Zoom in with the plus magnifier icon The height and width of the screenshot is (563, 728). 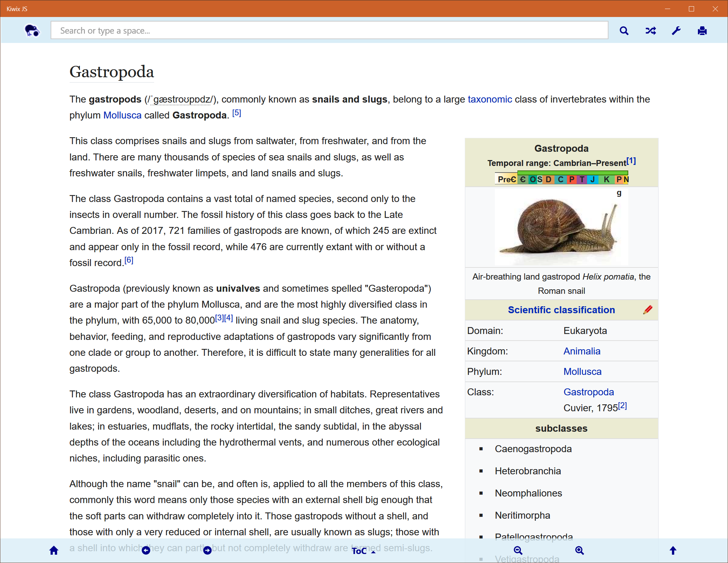tap(579, 551)
